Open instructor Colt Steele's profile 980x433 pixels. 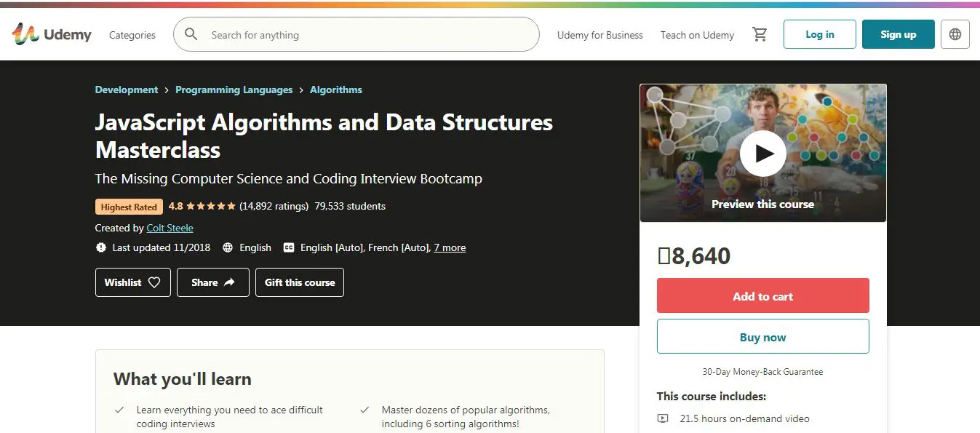click(x=170, y=228)
